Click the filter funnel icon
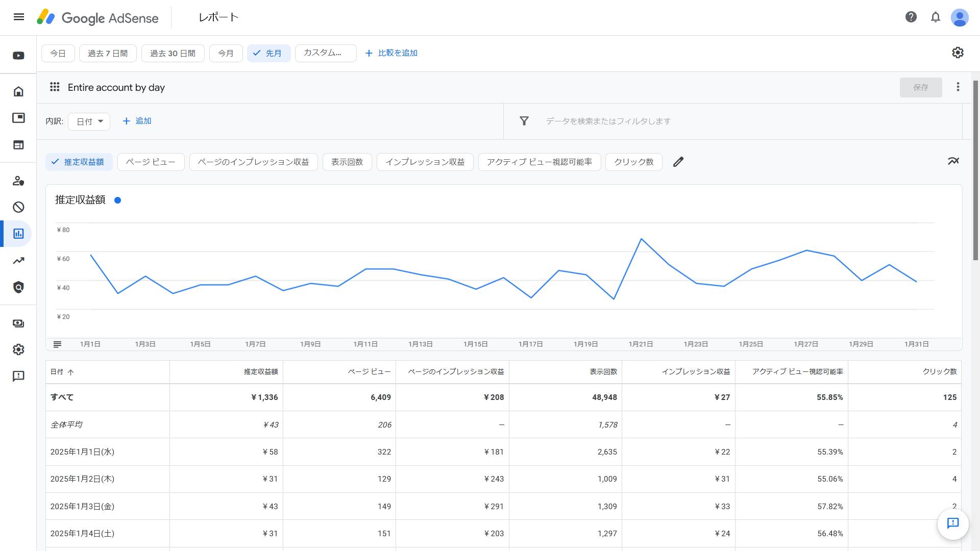 pos(524,121)
